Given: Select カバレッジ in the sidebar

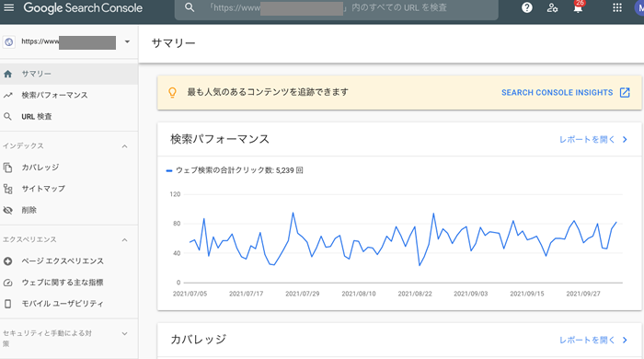Looking at the screenshot, I should [x=69, y=168].
